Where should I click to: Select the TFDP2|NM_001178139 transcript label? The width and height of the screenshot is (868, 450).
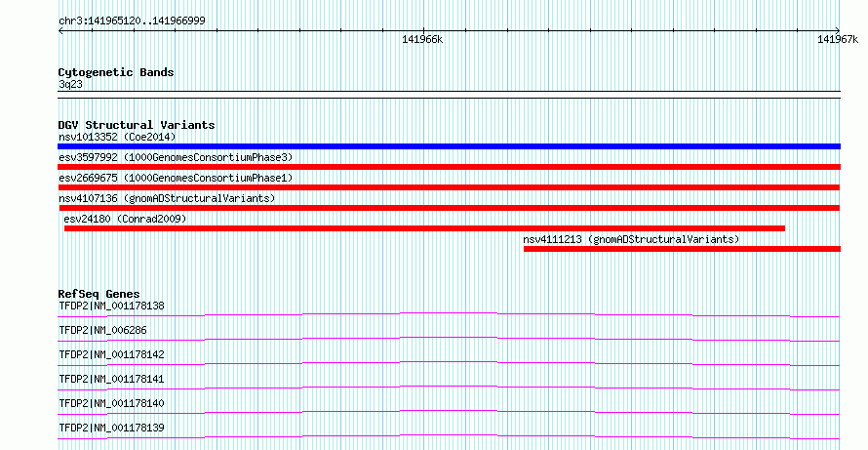(111, 428)
